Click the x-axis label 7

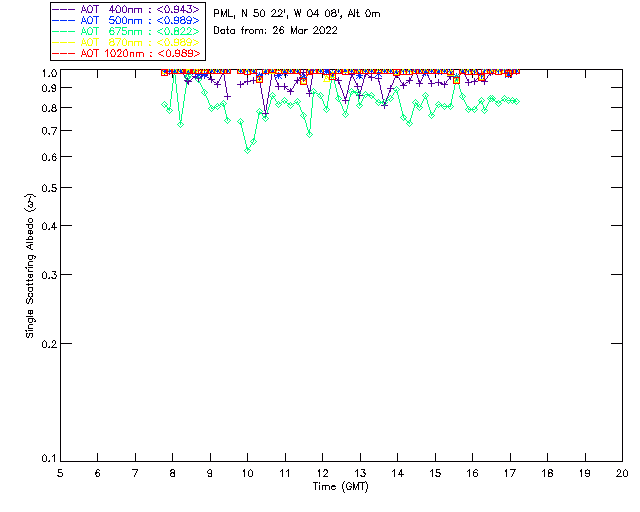pos(135,473)
